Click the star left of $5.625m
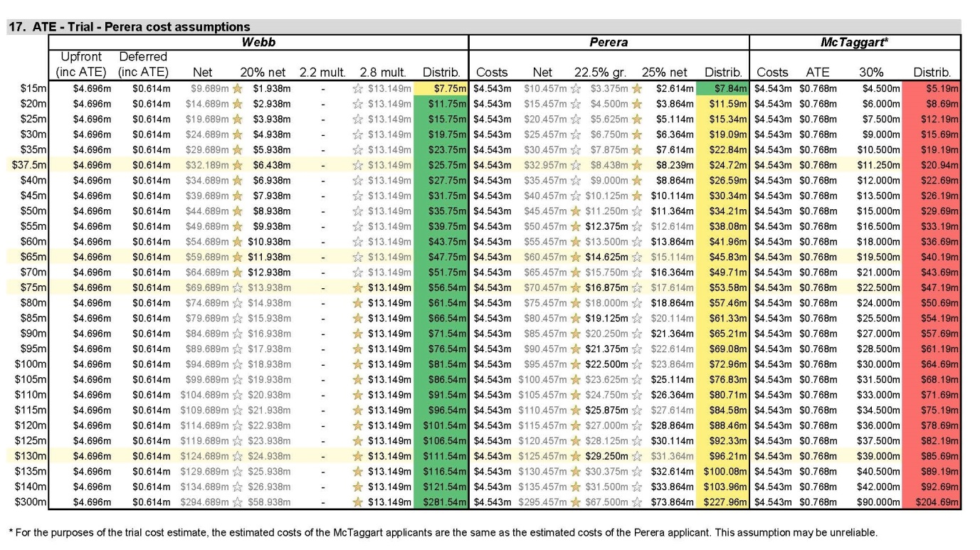 point(577,120)
